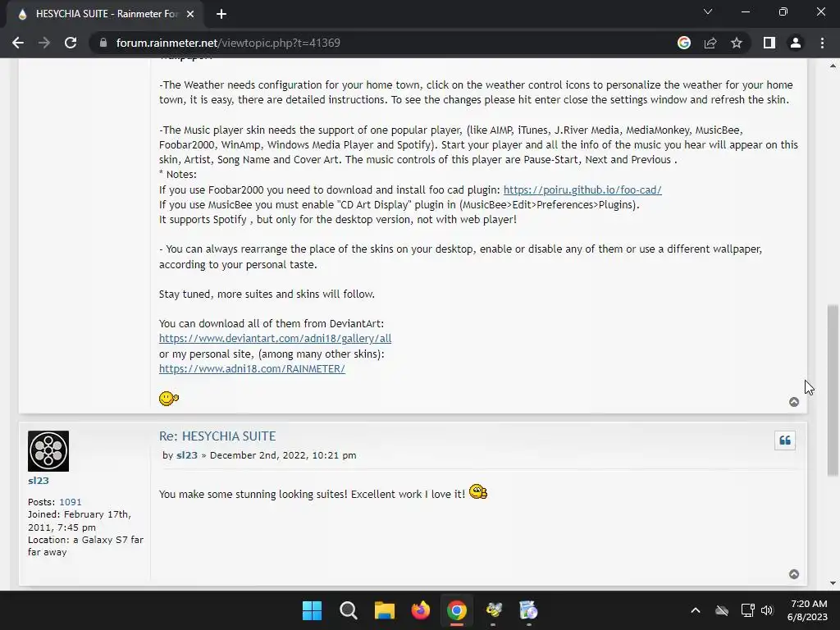This screenshot has height=630, width=840.
Task: Open network settings from tray
Action: (x=747, y=610)
